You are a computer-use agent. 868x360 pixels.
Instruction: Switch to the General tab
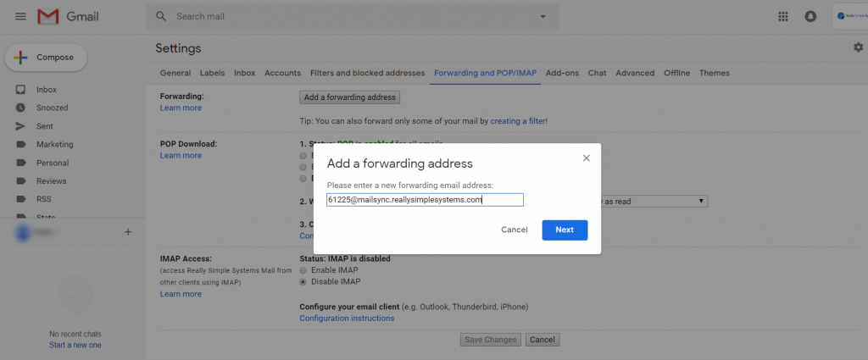click(175, 73)
